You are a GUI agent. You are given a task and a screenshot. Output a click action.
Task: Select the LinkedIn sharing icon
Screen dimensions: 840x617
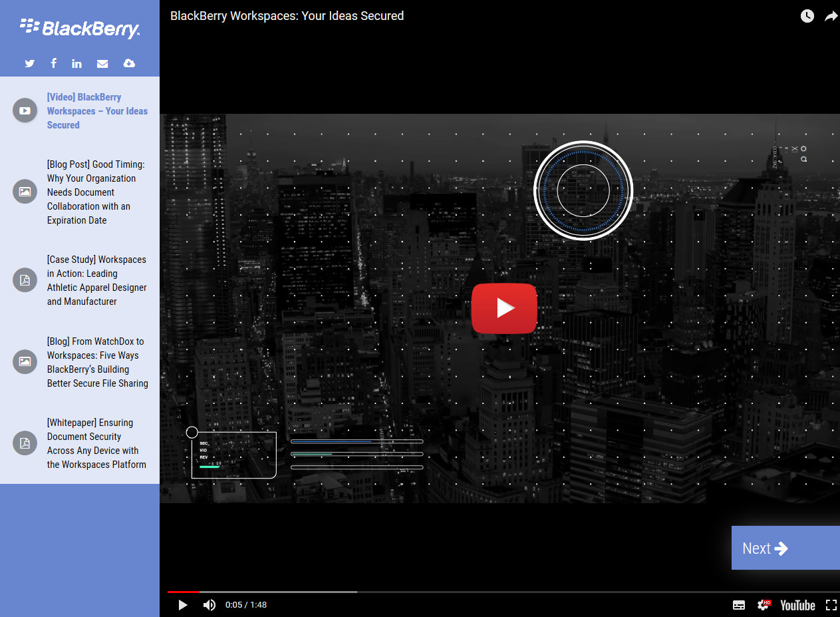(x=76, y=63)
